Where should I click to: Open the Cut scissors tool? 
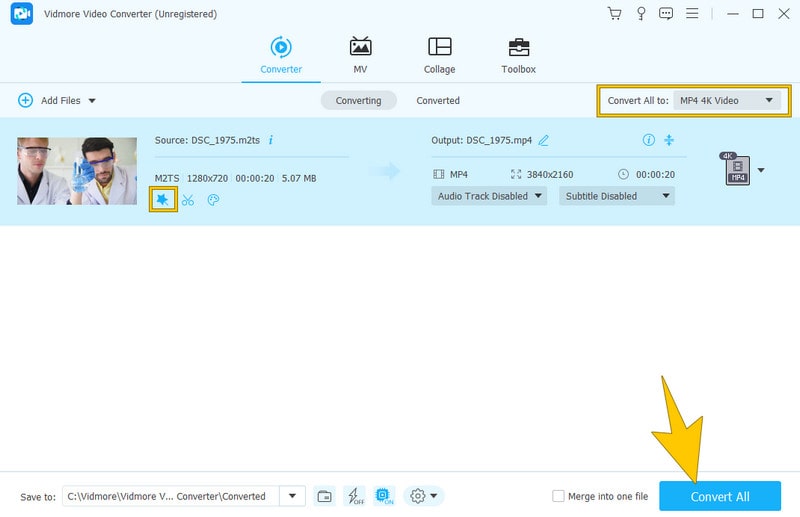(x=188, y=200)
